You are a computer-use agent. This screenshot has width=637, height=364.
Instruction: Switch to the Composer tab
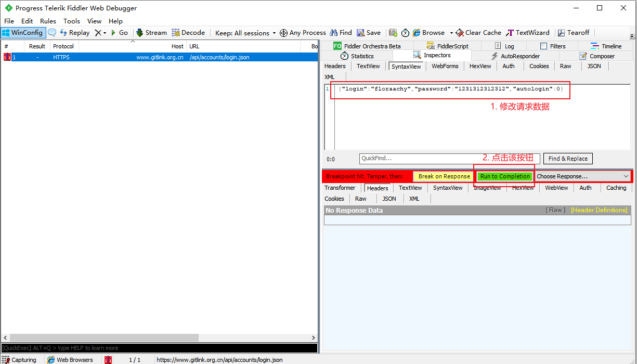597,56
